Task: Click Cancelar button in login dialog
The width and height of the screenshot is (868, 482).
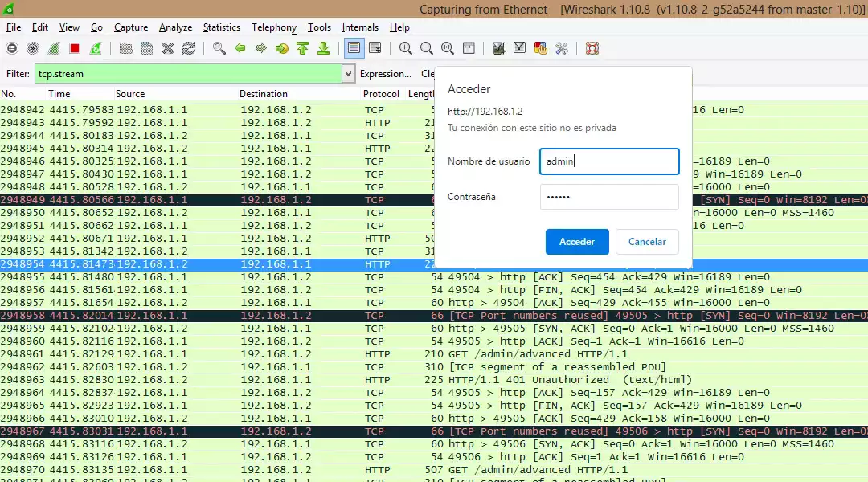Action: click(x=647, y=242)
